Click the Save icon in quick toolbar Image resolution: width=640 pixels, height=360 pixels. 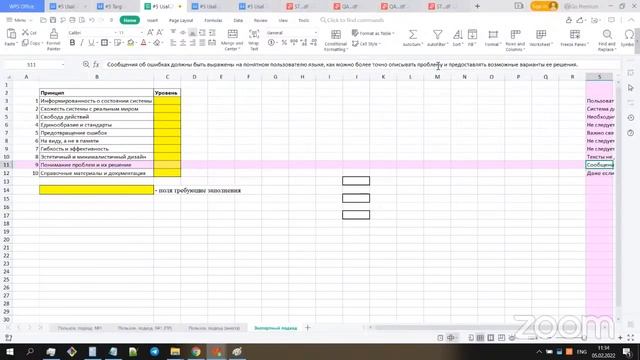(53, 20)
